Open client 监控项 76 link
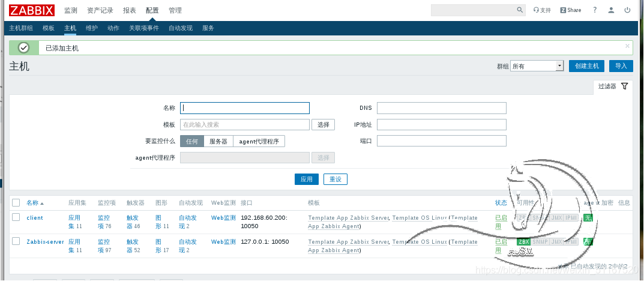Viewport: 644px width, 281px height. pos(104,222)
